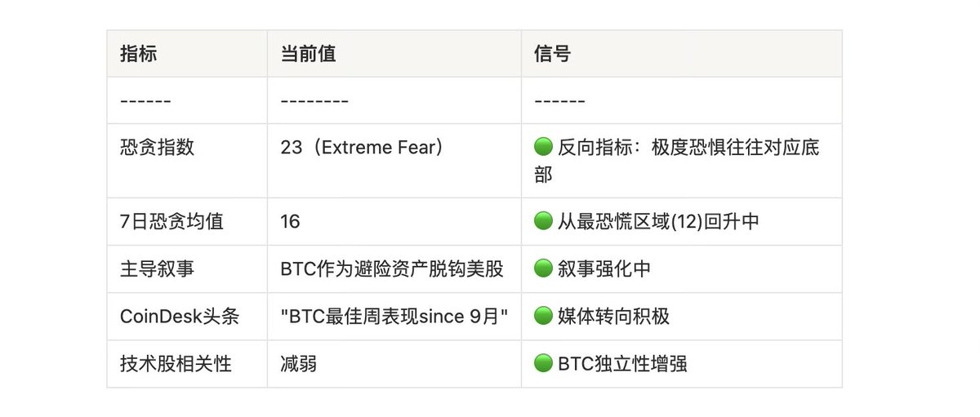
Task: Select the 当前值 column header
Action: click(308, 54)
